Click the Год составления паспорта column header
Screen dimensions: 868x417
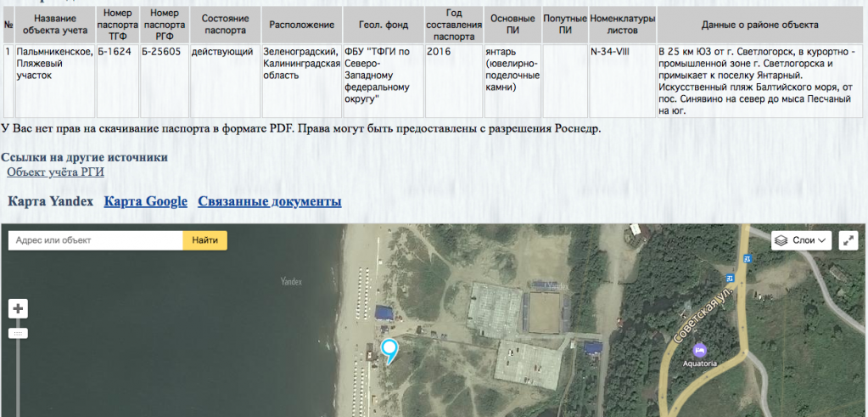pyautogui.click(x=453, y=25)
